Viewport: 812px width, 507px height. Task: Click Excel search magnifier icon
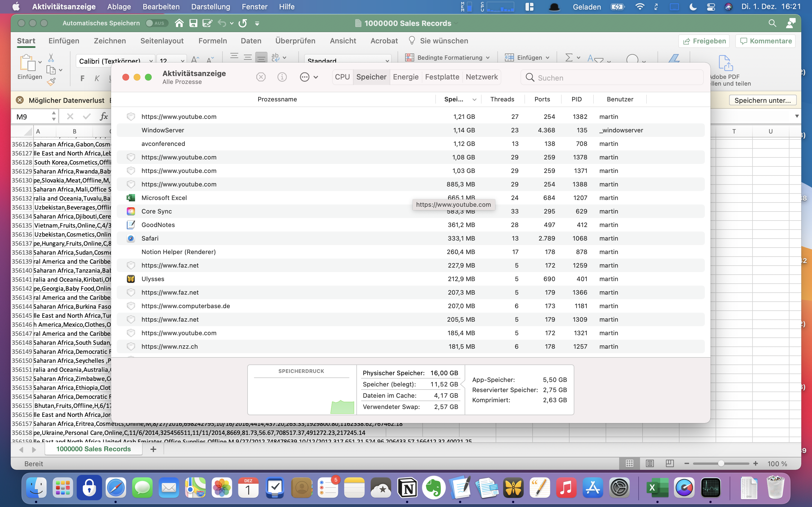[x=772, y=23]
